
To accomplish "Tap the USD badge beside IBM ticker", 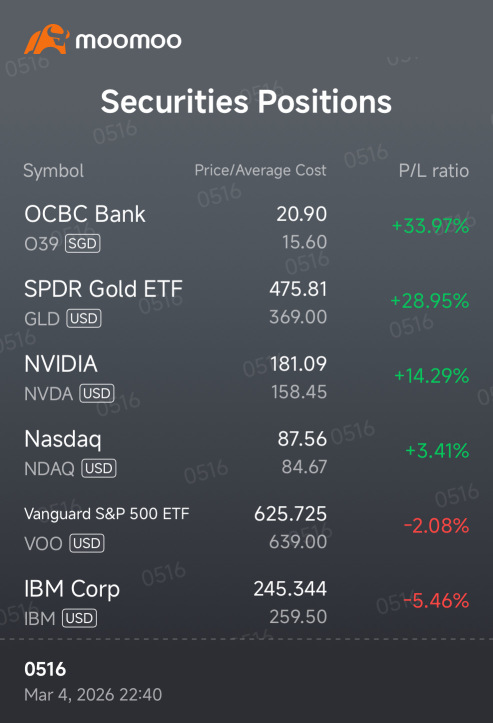I will (x=79, y=618).
